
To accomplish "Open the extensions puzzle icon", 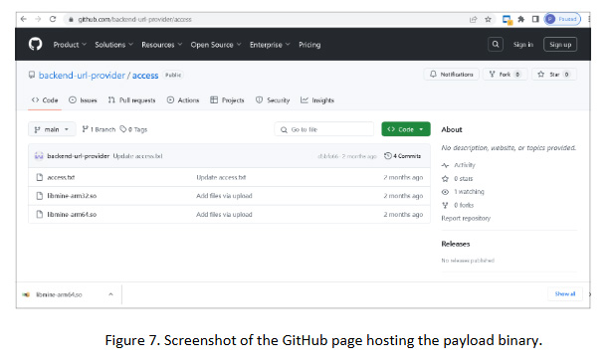I will [521, 19].
